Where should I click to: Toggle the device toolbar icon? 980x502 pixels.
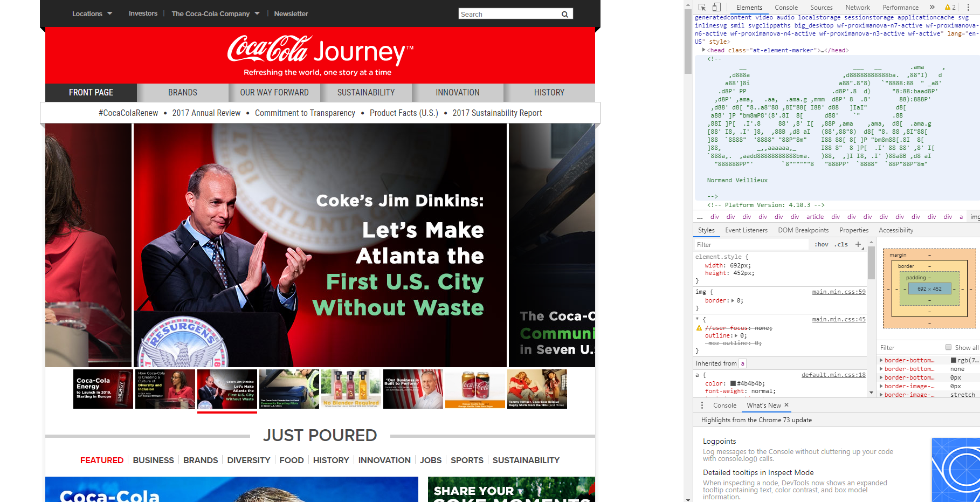point(716,7)
